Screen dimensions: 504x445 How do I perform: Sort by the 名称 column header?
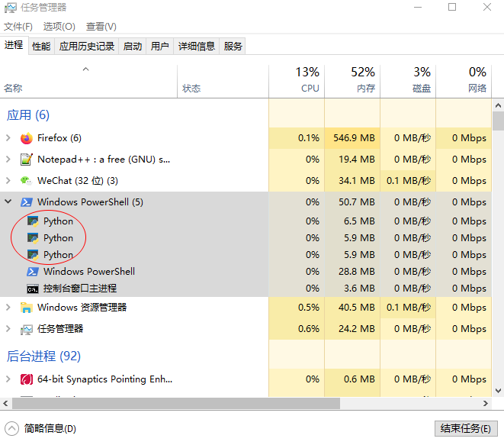88,82
